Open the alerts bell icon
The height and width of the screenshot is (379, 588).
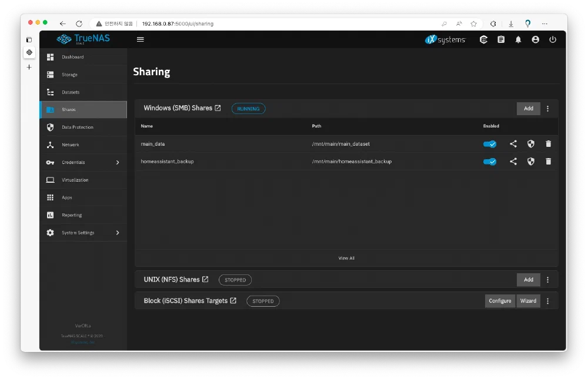click(x=518, y=40)
